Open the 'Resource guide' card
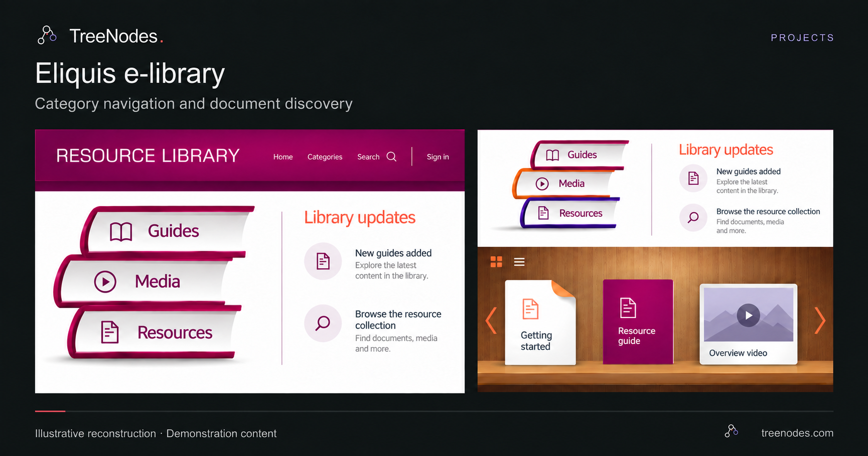Screen dimensions: 868x456 [x=638, y=322]
